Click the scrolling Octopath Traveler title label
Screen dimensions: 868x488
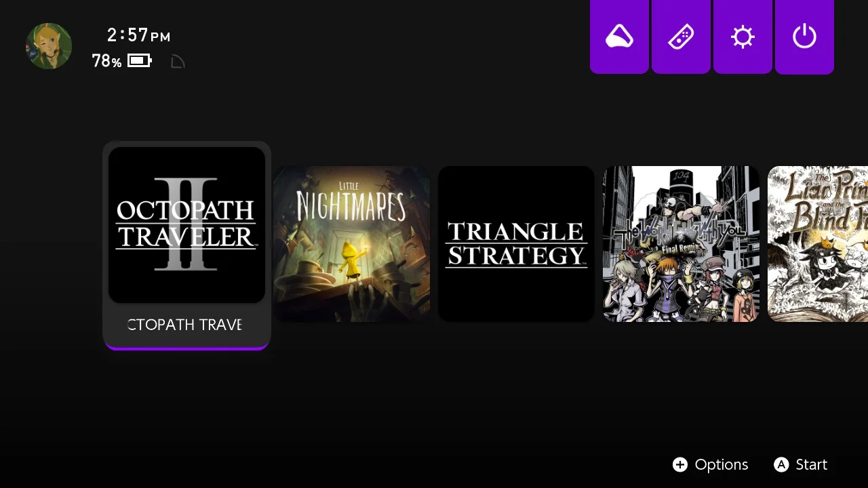[185, 325]
